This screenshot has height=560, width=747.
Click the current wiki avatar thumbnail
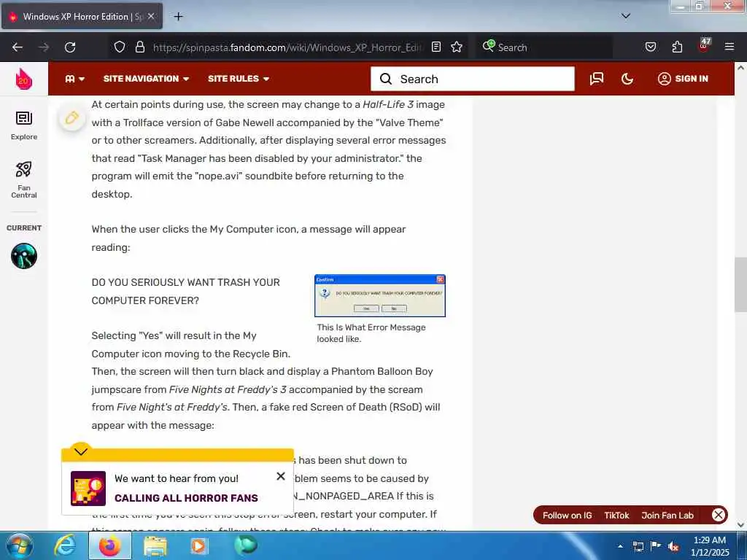pyautogui.click(x=24, y=256)
